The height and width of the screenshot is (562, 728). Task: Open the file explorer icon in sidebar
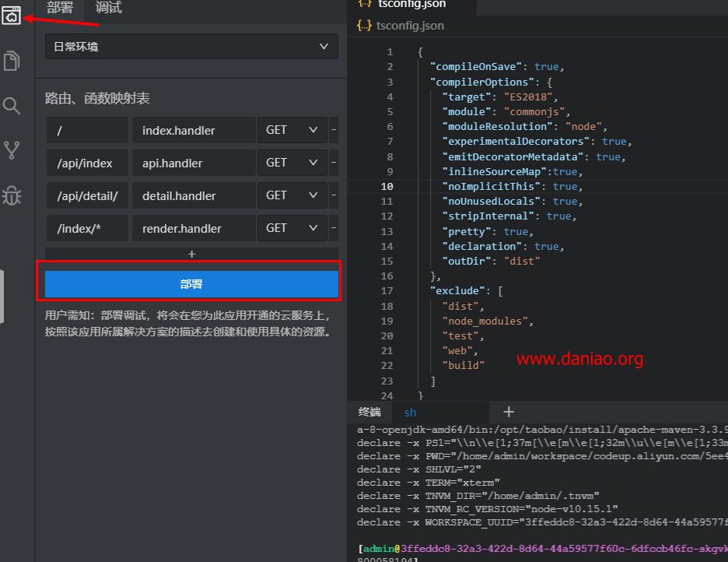click(12, 60)
